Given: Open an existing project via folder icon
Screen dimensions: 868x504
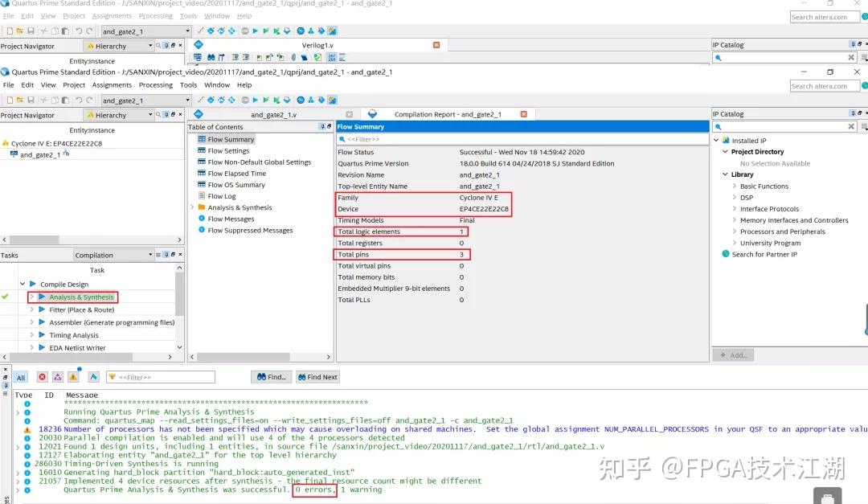Looking at the screenshot, I should pyautogui.click(x=22, y=100).
